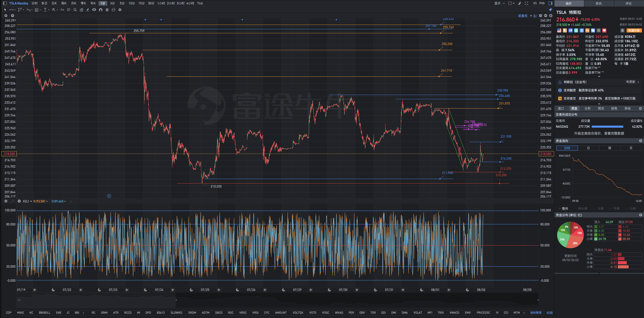The width and height of the screenshot is (644, 318).
Task: Click the blue dollar sign icon
Action: pyautogui.click(x=582, y=30)
